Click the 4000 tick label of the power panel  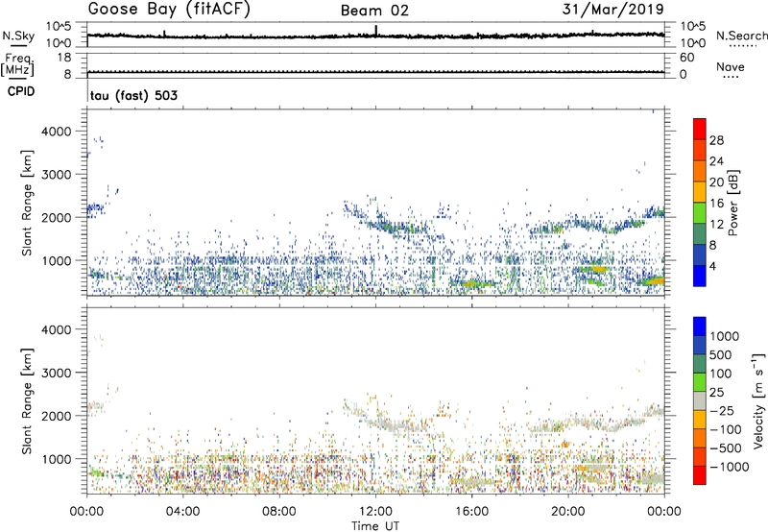pyautogui.click(x=57, y=132)
